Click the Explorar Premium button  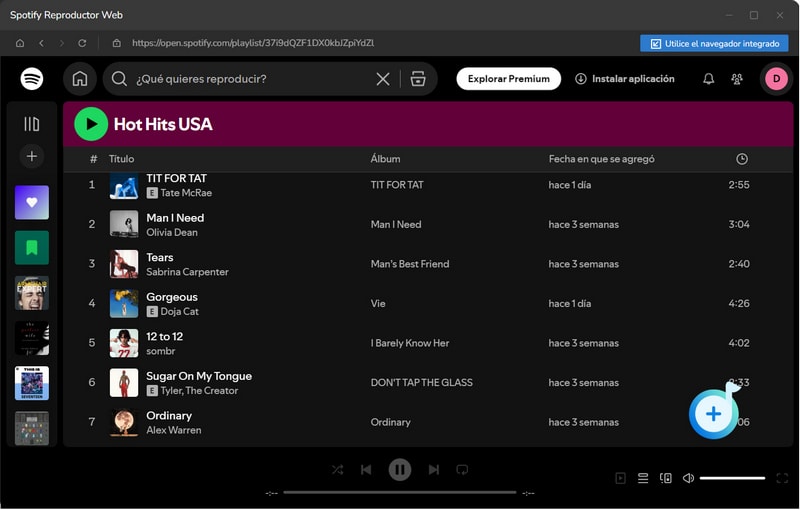click(x=508, y=79)
